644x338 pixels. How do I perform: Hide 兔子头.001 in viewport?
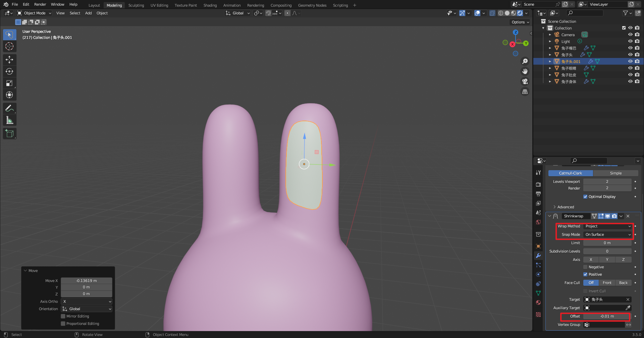[x=630, y=61]
